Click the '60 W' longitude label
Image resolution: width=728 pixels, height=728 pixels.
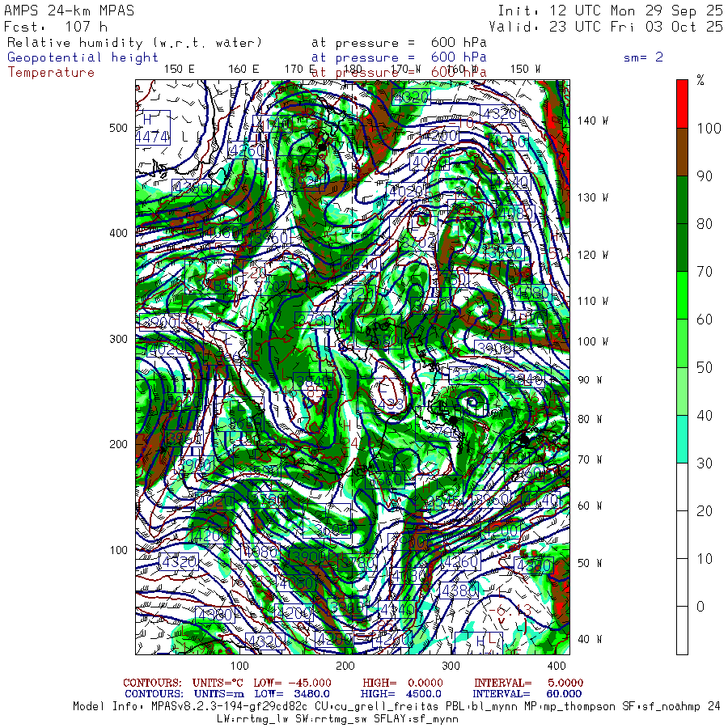click(590, 506)
